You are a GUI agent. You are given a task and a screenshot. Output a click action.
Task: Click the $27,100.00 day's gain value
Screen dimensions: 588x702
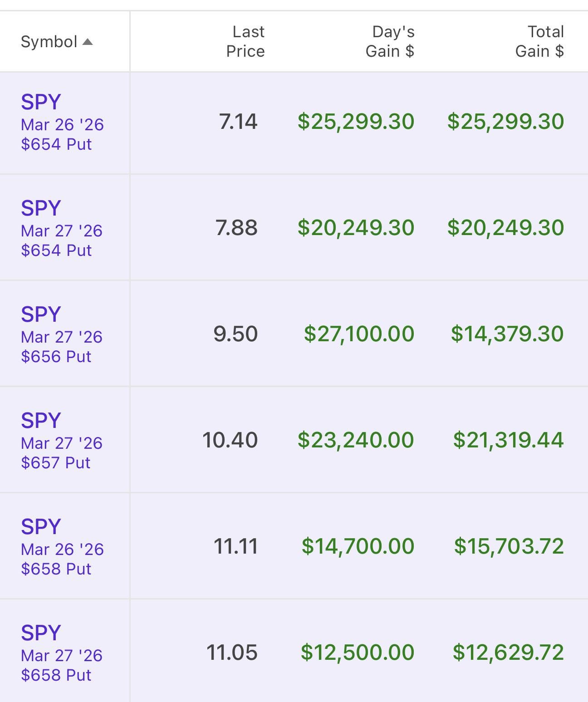pyautogui.click(x=359, y=334)
